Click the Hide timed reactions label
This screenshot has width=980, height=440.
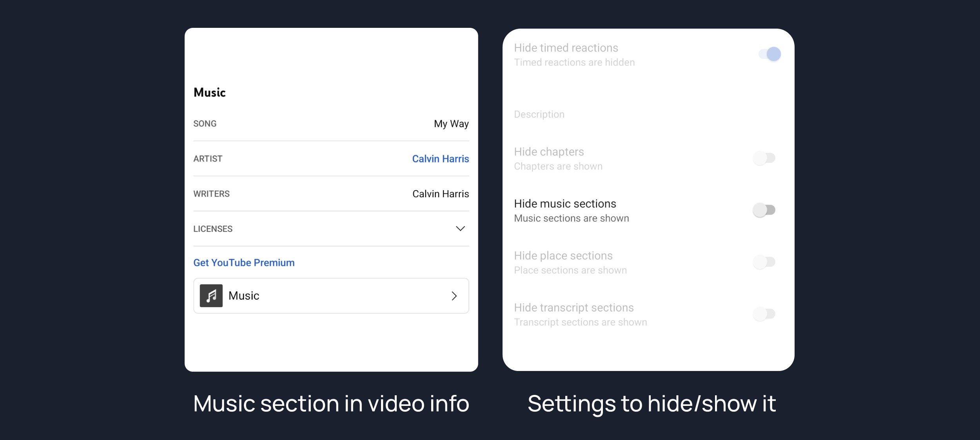(566, 48)
